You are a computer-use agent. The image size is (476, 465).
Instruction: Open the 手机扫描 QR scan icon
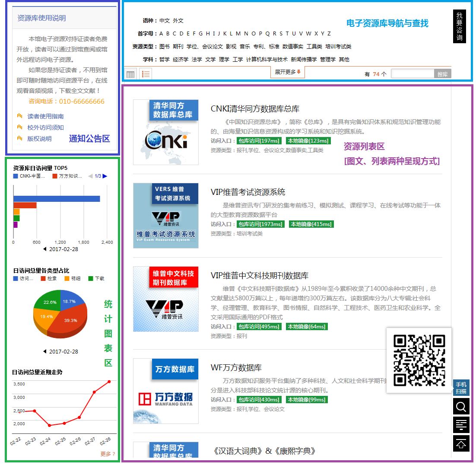coord(461,388)
